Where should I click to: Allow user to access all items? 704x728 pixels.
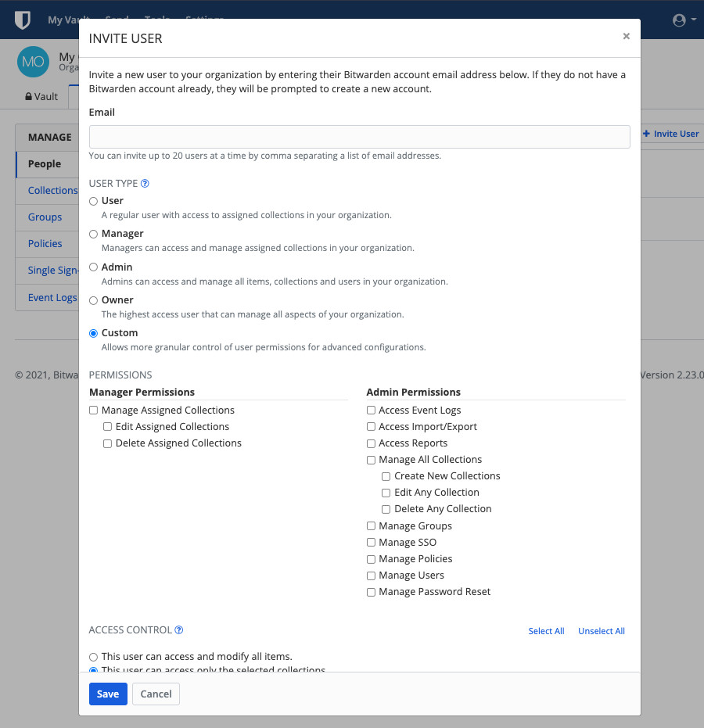[x=94, y=657]
